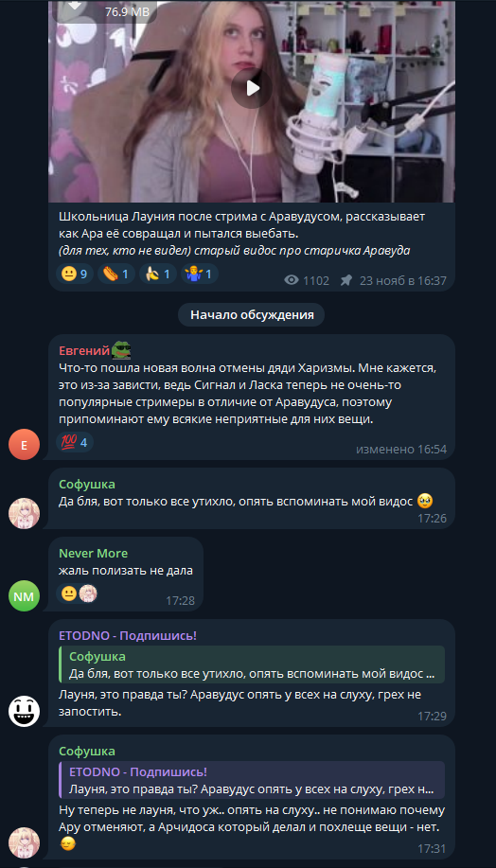This screenshot has height=868, width=496.
Task: Click the ETODNO smiley face avatar
Action: point(24,711)
